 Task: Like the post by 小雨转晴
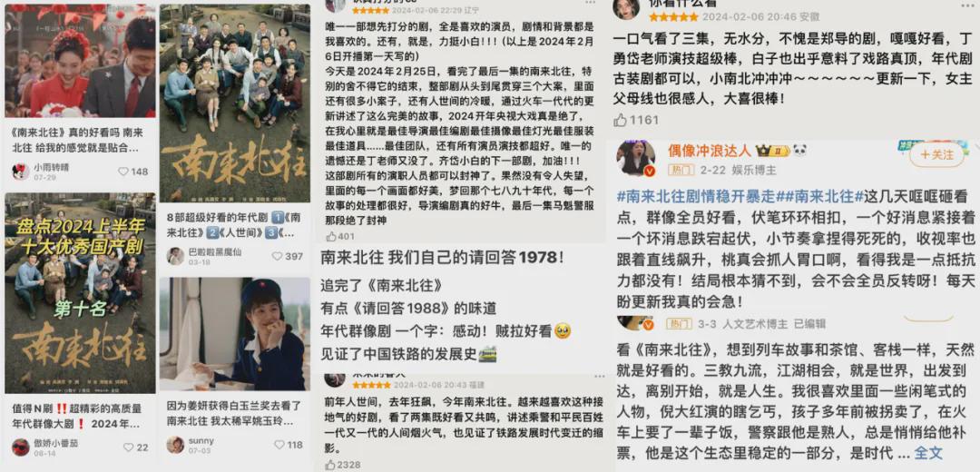pos(123,172)
